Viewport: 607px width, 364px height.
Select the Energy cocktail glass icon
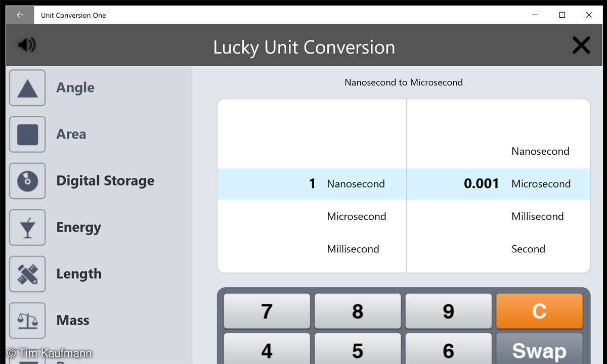(27, 227)
